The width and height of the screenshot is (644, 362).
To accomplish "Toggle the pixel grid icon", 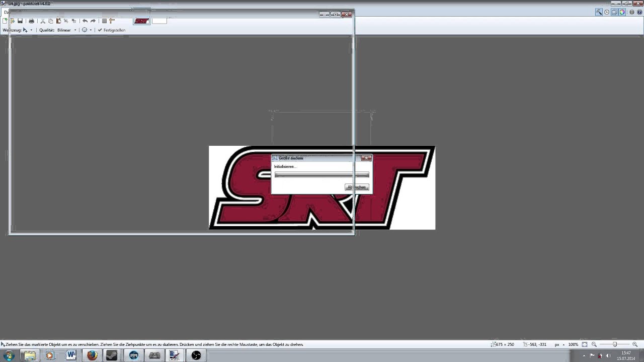I will (x=104, y=21).
